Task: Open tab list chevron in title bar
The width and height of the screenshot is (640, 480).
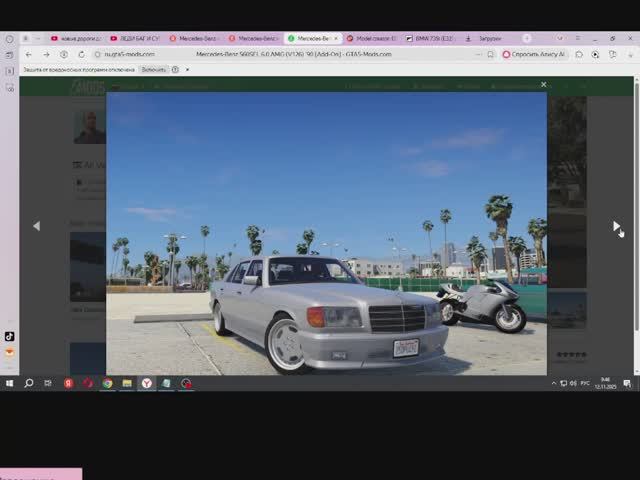Action: (x=560, y=38)
